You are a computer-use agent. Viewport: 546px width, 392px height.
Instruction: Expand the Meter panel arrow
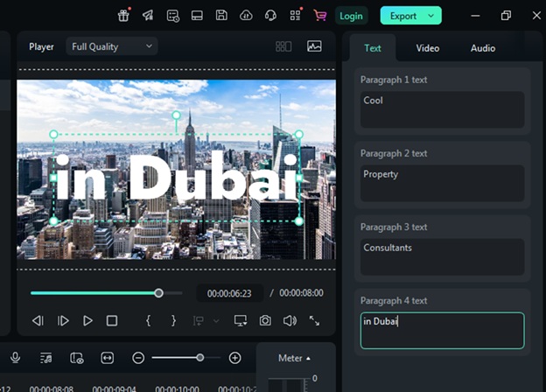307,359
